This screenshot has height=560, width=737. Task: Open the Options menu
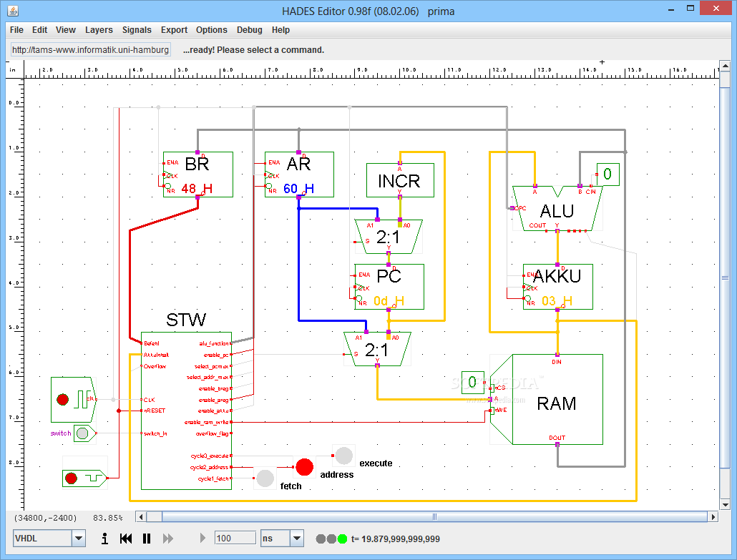[212, 29]
